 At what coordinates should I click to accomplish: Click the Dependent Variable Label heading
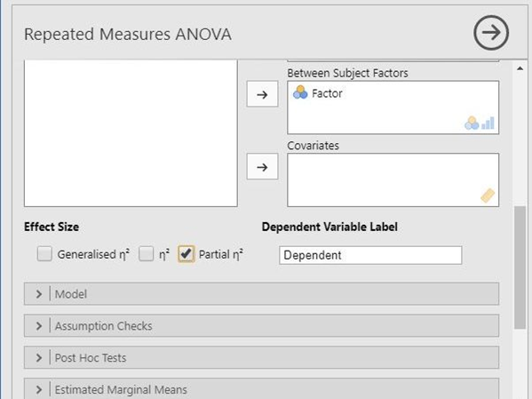pyautogui.click(x=330, y=227)
